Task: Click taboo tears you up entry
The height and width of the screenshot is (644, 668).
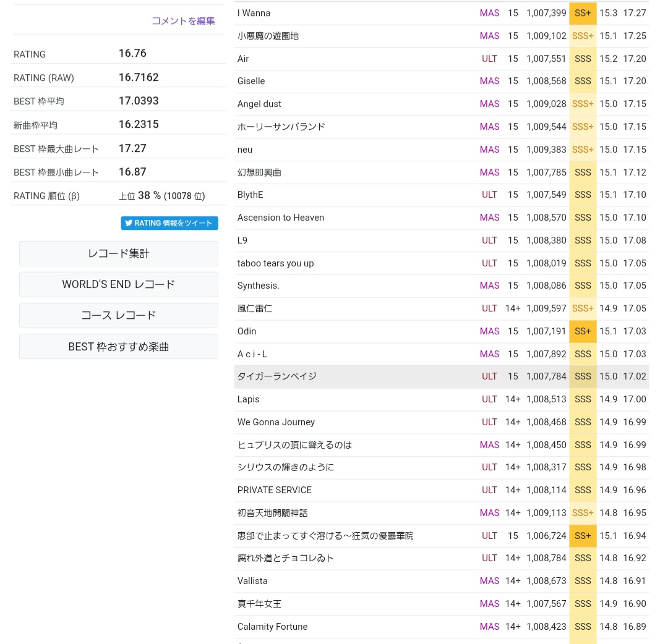Action: (275, 263)
